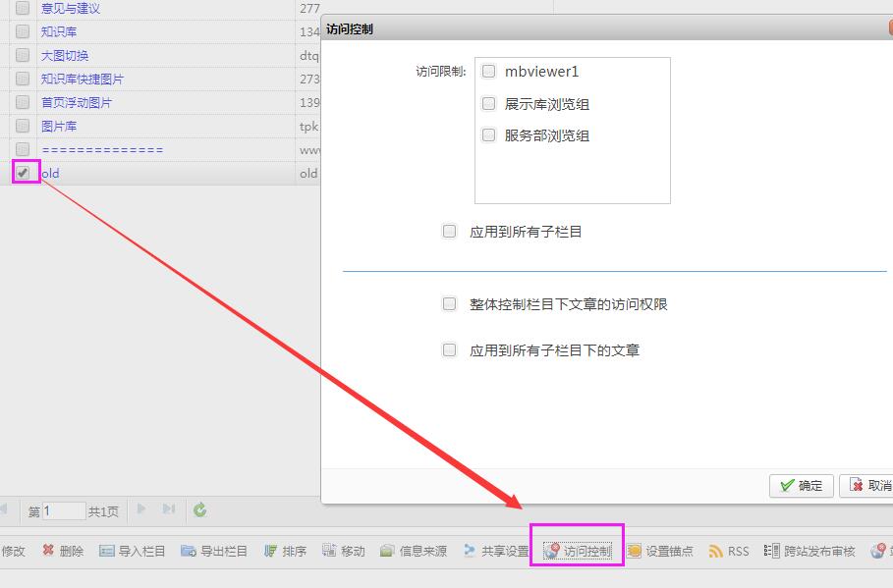Click the move icon (移动)
The image size is (893, 588).
point(330,552)
